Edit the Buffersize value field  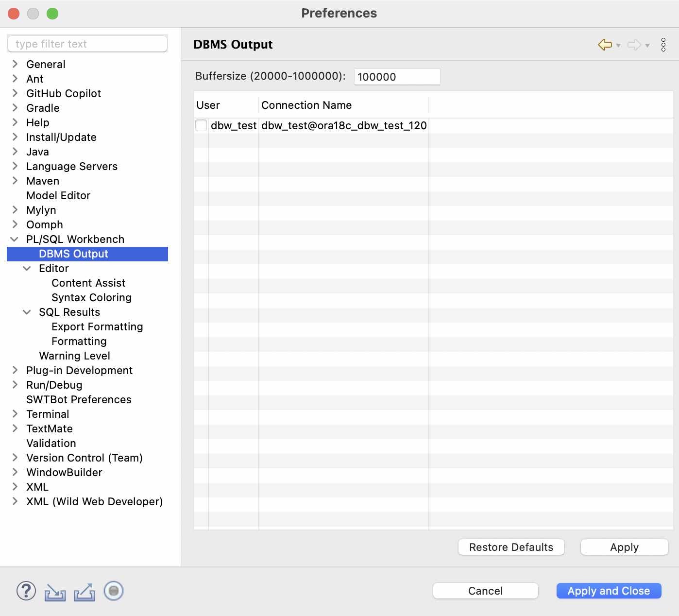(397, 76)
